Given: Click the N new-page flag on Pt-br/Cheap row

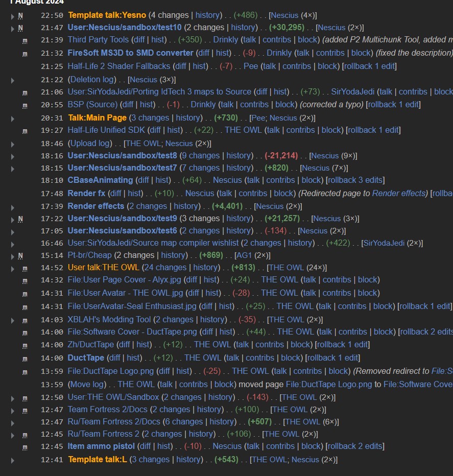Looking at the screenshot, I should pos(20,255).
